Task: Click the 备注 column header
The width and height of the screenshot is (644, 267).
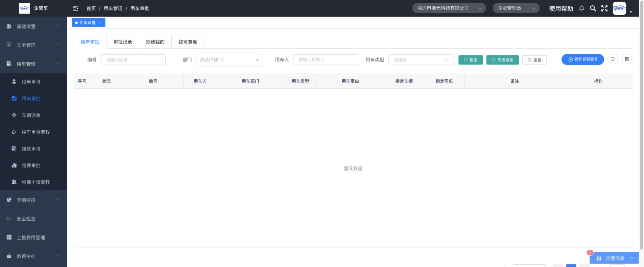Action: click(515, 81)
